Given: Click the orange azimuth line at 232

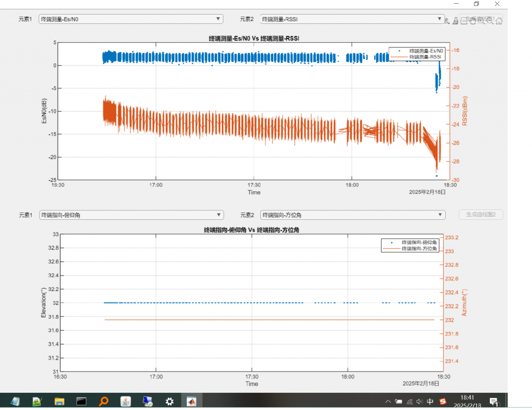Looking at the screenshot, I should point(270,320).
